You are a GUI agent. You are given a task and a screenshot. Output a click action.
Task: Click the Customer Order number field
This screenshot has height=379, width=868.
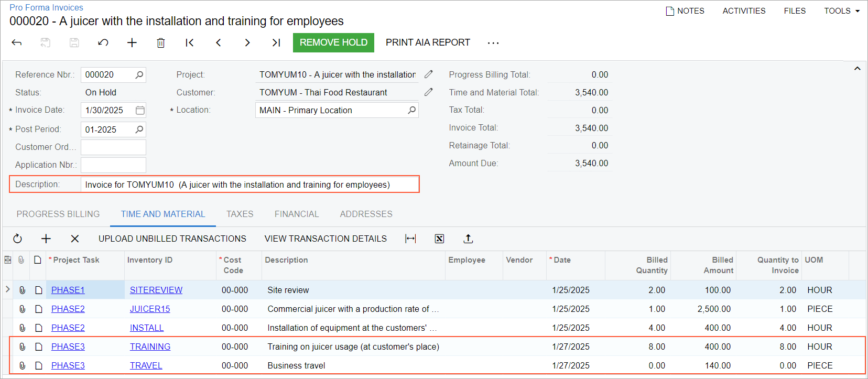coord(113,147)
